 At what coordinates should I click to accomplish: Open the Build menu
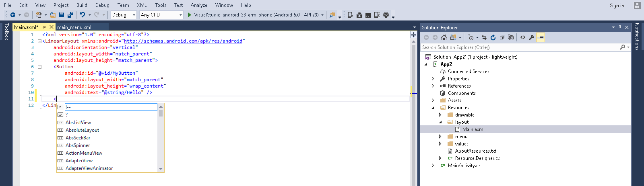click(82, 5)
